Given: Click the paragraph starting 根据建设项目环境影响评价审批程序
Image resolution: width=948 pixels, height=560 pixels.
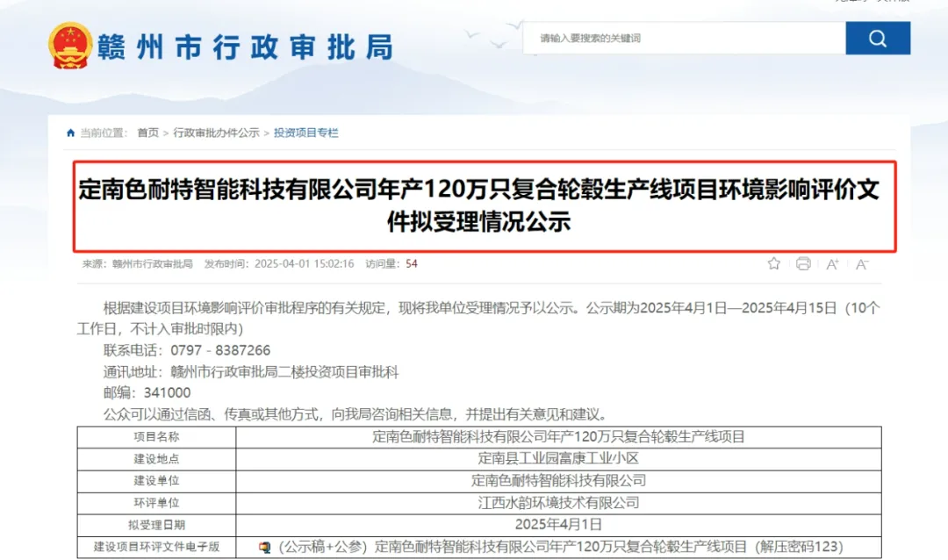Looking at the screenshot, I should [478, 318].
